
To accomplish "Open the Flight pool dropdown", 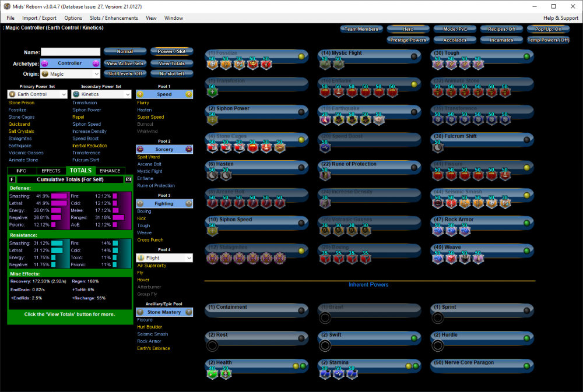I will click(164, 257).
